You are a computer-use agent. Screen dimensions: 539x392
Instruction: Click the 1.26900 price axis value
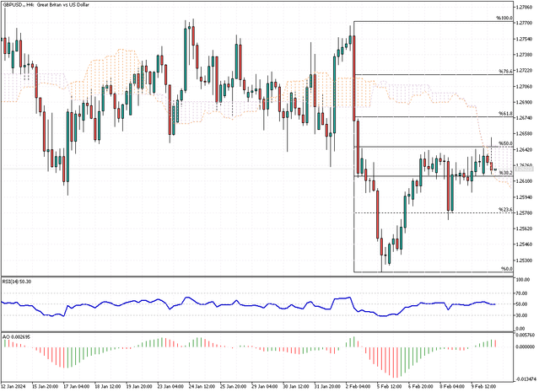[x=524, y=102]
